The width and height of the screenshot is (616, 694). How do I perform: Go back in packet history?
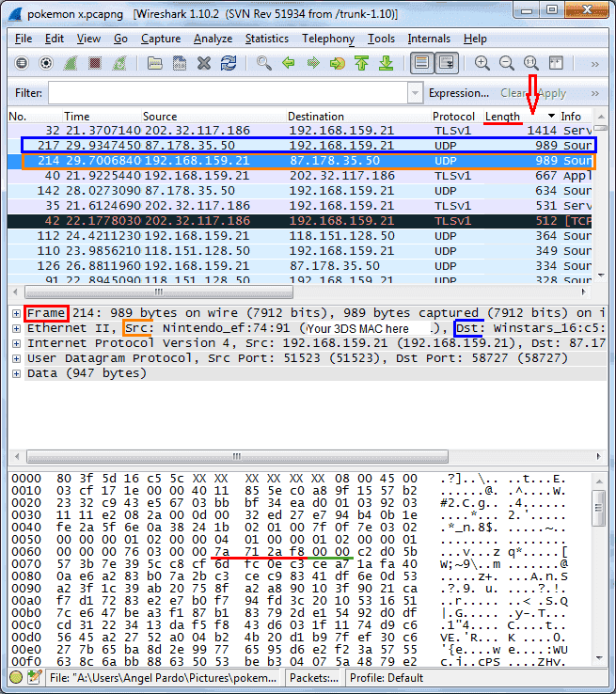289,63
